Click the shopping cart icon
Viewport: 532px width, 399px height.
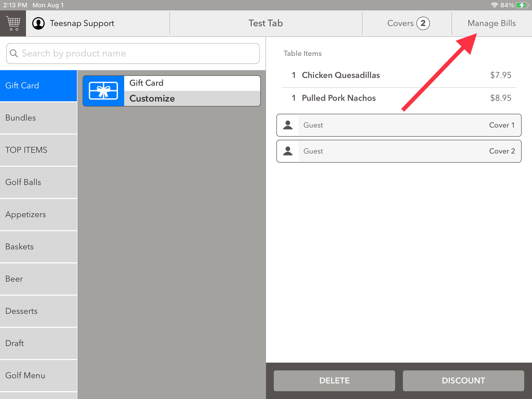click(x=12, y=23)
